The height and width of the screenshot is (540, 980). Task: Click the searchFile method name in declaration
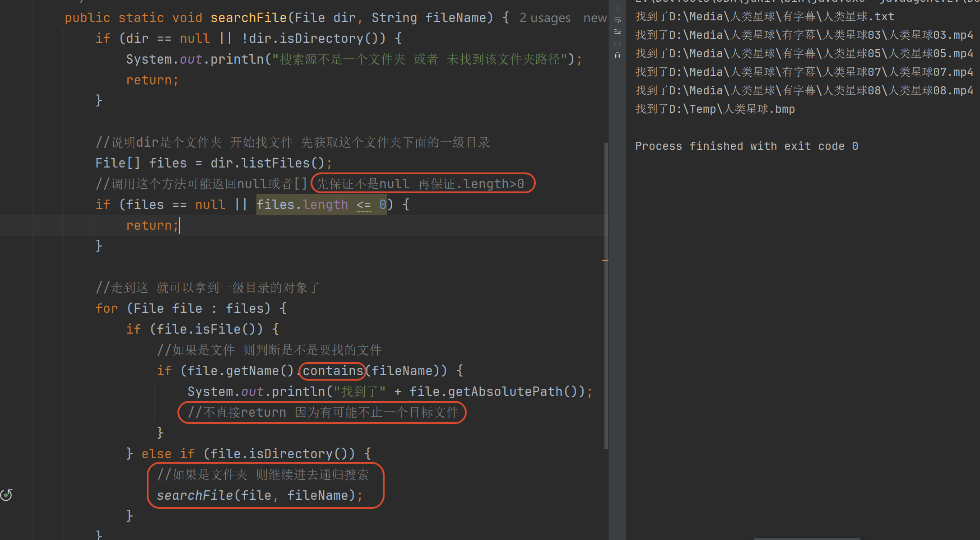[x=248, y=18]
